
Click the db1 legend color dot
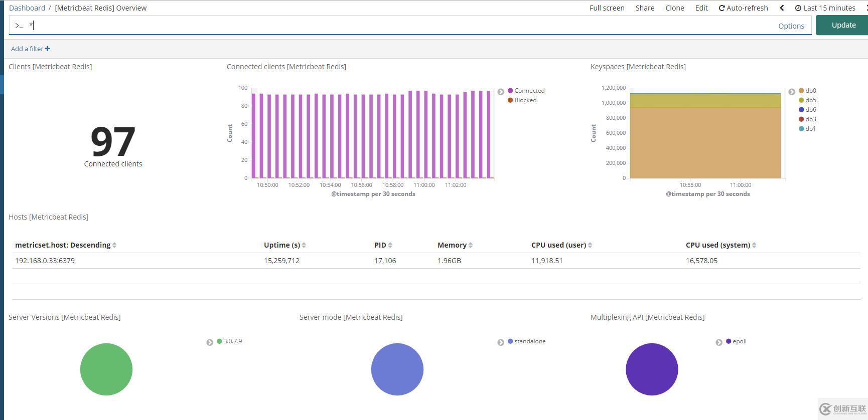pyautogui.click(x=801, y=129)
